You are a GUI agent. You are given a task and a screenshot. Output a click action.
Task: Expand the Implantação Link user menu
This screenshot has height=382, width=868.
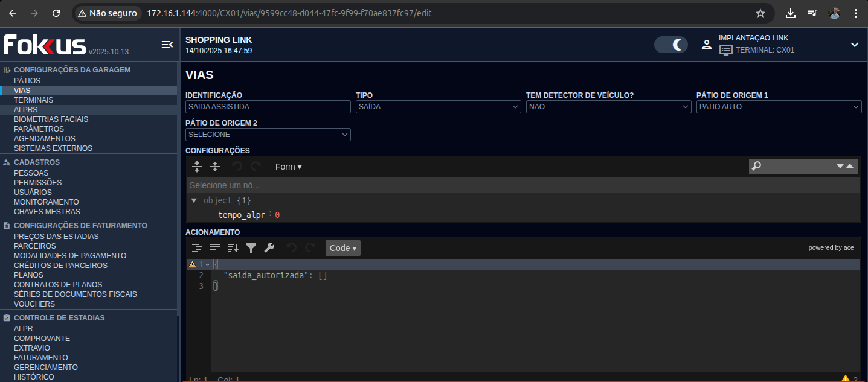(854, 45)
